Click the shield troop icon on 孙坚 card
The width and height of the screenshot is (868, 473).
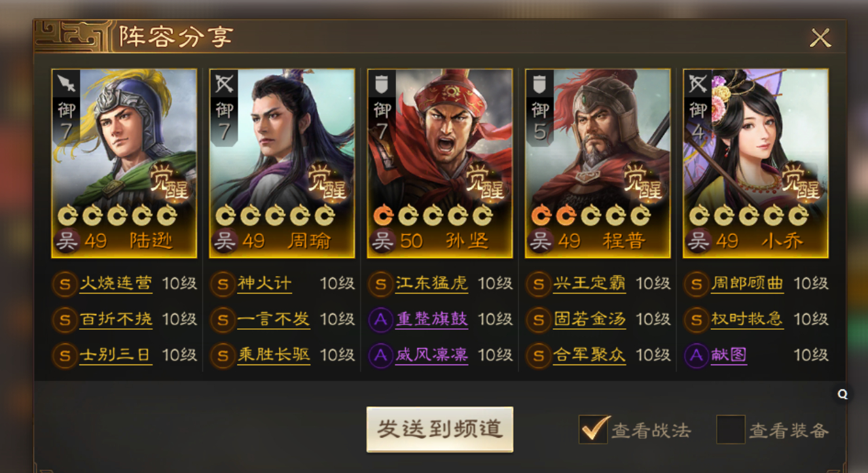click(x=382, y=83)
